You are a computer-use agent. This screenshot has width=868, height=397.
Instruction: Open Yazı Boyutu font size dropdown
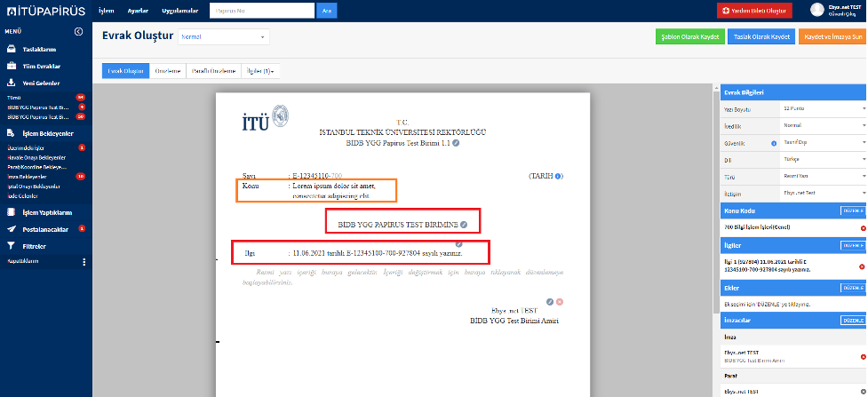click(824, 109)
